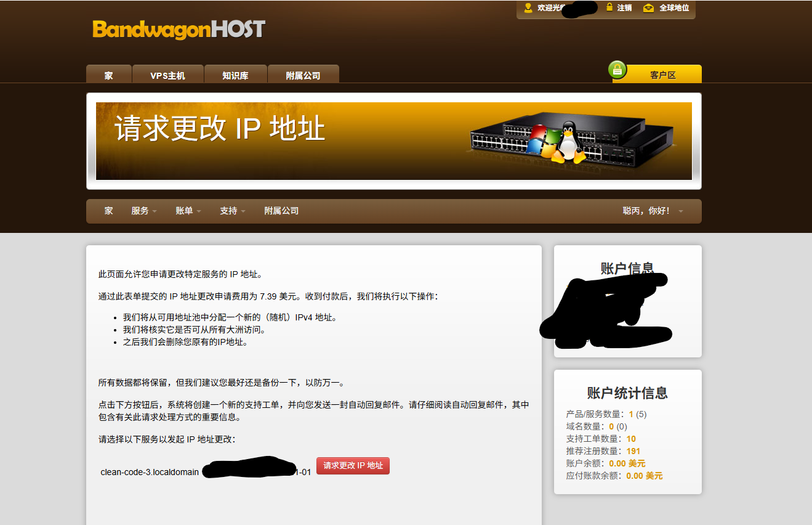
Task: Open the 全球地位 link
Action: click(x=674, y=8)
